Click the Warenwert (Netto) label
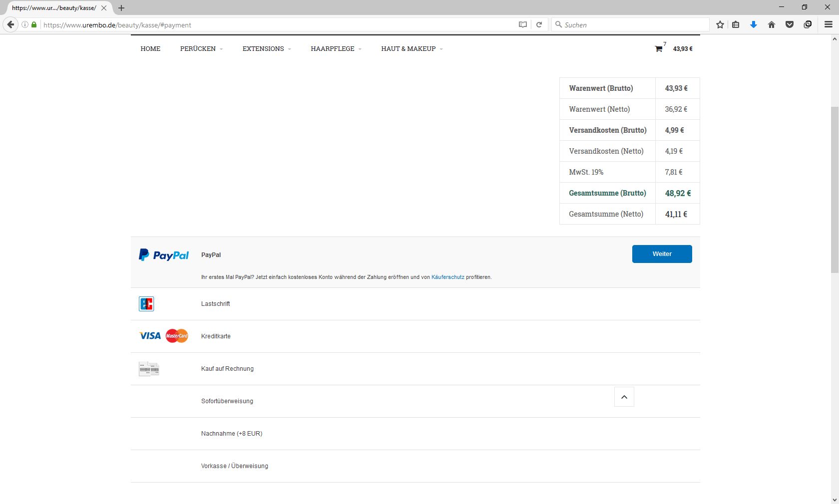This screenshot has width=839, height=504. click(599, 109)
